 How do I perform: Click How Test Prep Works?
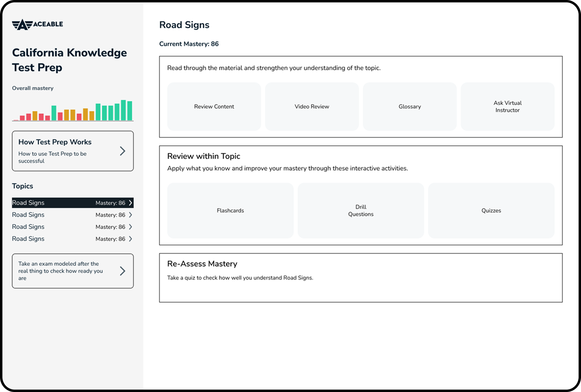point(55,142)
